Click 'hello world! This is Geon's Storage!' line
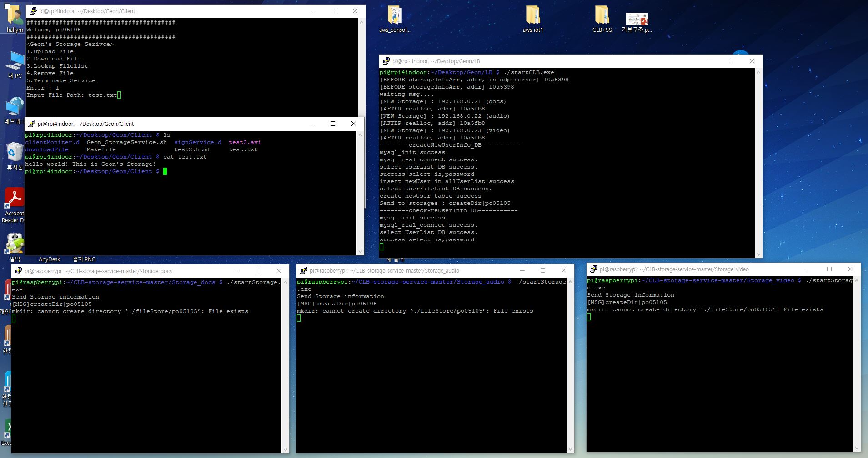868x458 pixels. click(90, 164)
